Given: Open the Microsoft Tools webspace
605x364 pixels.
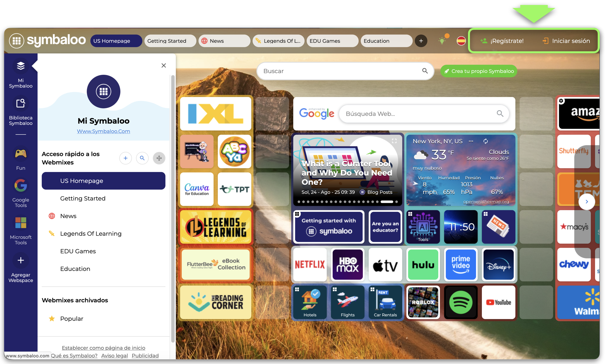Looking at the screenshot, I should [x=21, y=231].
